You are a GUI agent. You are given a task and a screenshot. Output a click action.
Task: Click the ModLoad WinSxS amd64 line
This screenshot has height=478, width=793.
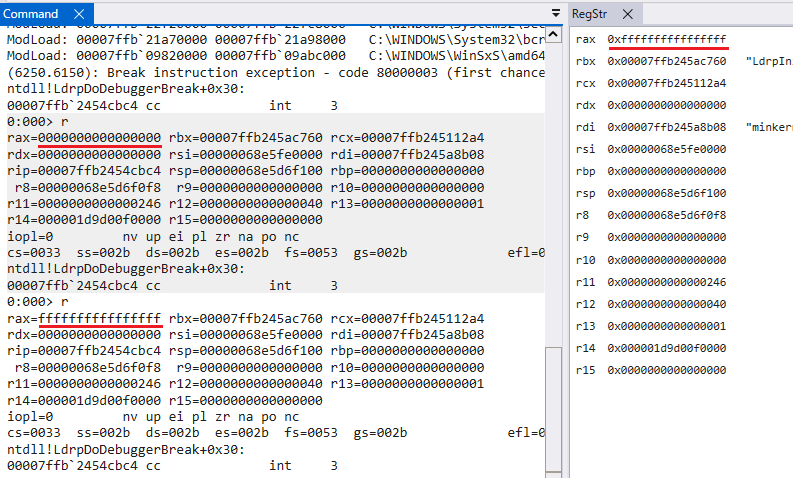(276, 56)
